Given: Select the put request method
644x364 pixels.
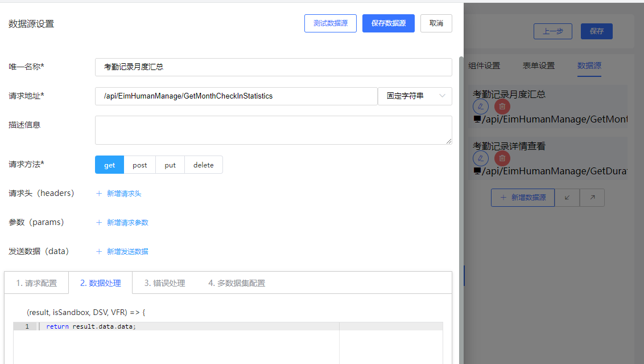Looking at the screenshot, I should tap(170, 165).
